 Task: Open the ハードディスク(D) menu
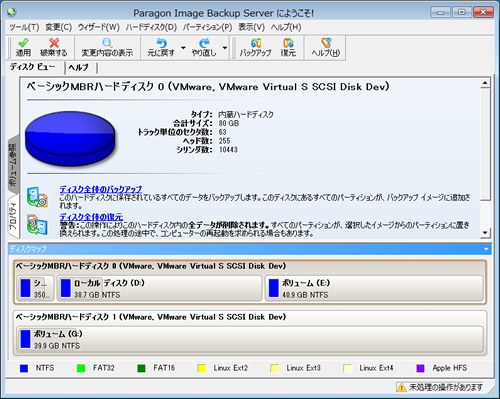pos(151,27)
